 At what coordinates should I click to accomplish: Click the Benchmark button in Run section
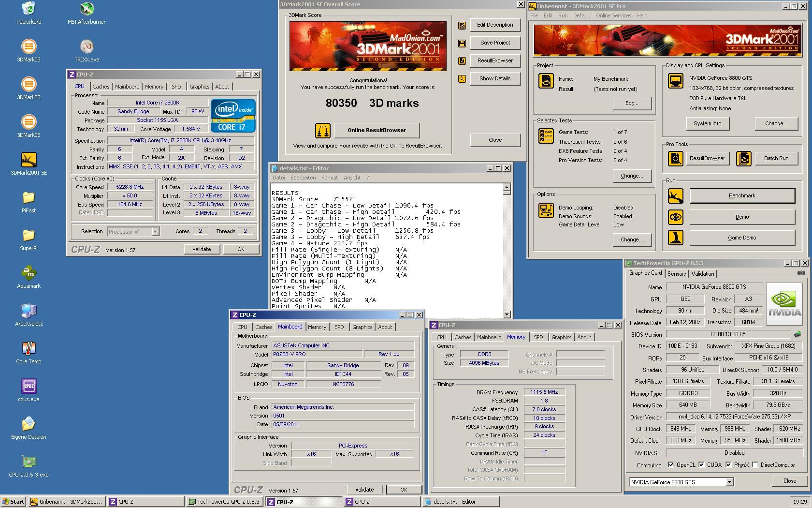coord(742,196)
